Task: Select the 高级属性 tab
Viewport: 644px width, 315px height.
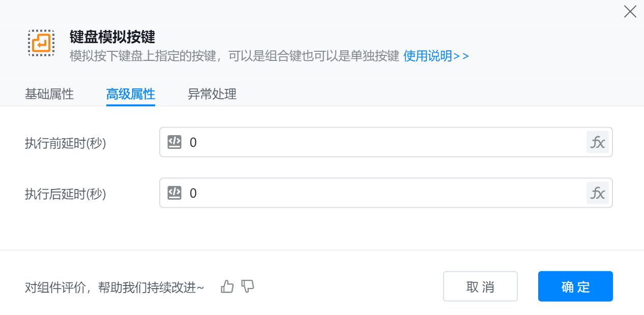Action: click(x=130, y=94)
